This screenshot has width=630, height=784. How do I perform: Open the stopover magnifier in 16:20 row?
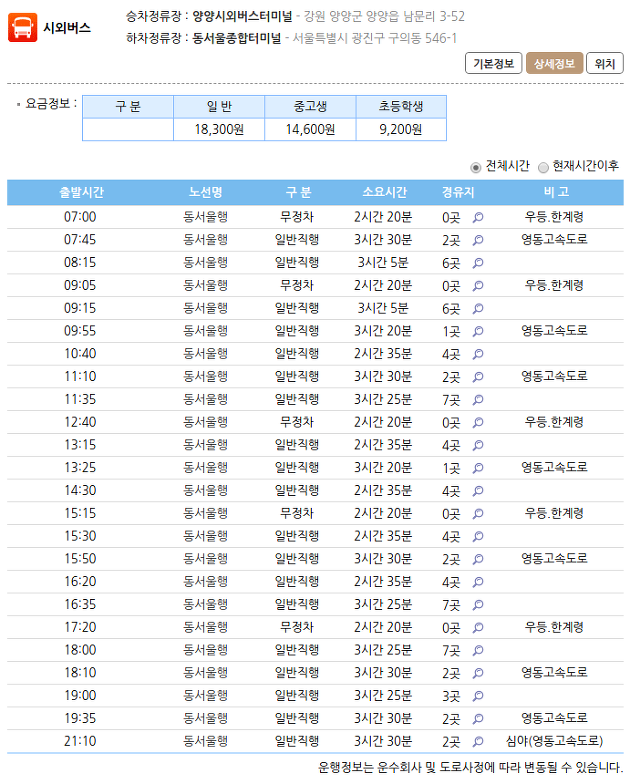[478, 582]
